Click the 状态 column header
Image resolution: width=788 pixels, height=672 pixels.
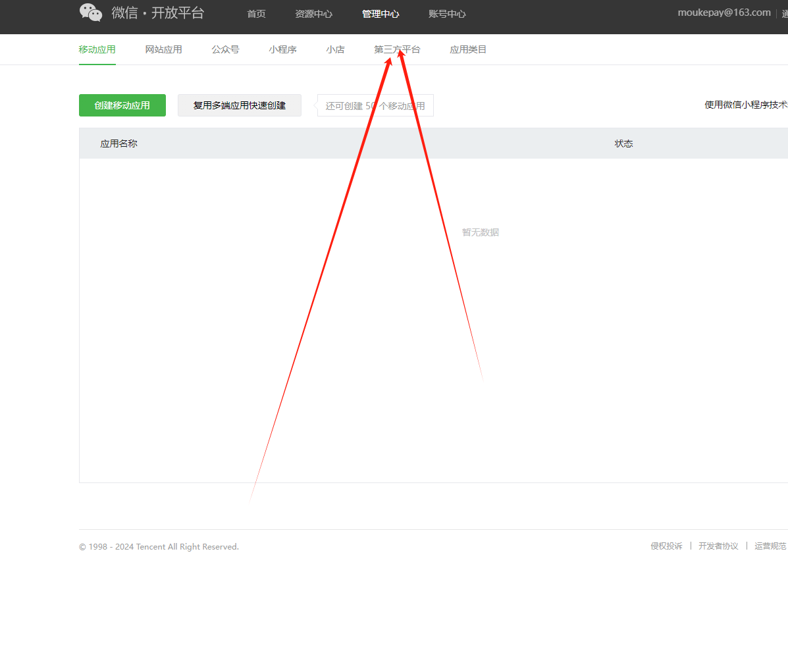[623, 143]
